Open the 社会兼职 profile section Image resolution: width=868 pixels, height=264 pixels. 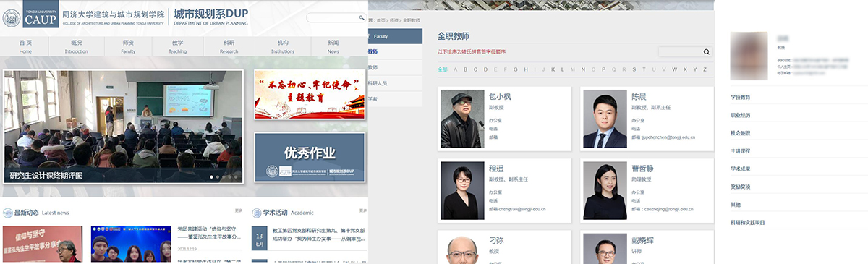click(x=740, y=133)
